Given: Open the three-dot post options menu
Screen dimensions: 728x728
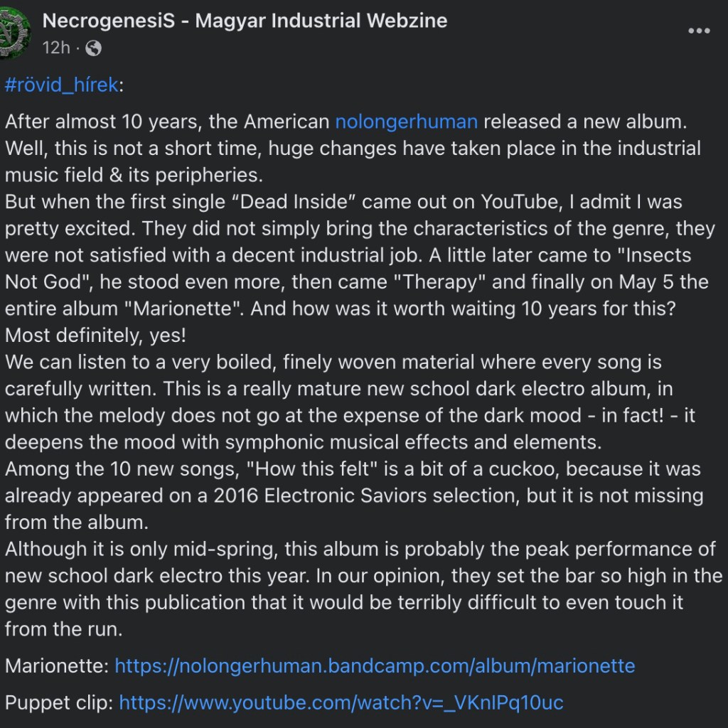Looking at the screenshot, I should point(699,31).
